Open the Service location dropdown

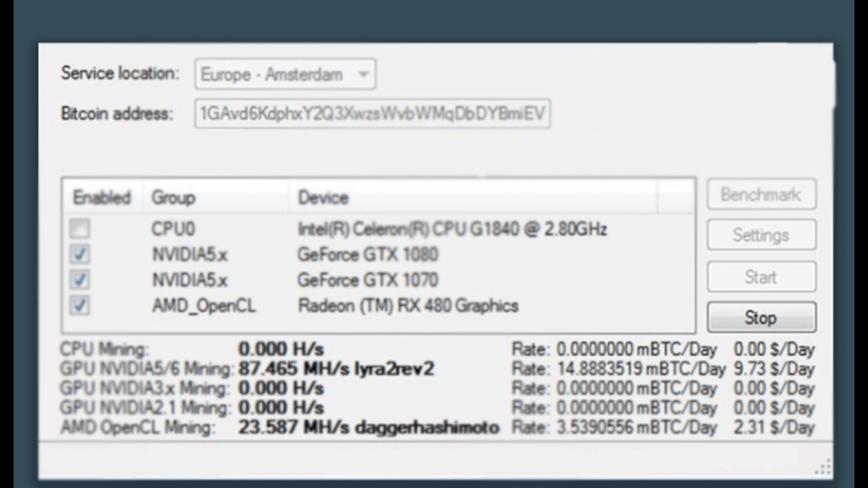click(285, 75)
